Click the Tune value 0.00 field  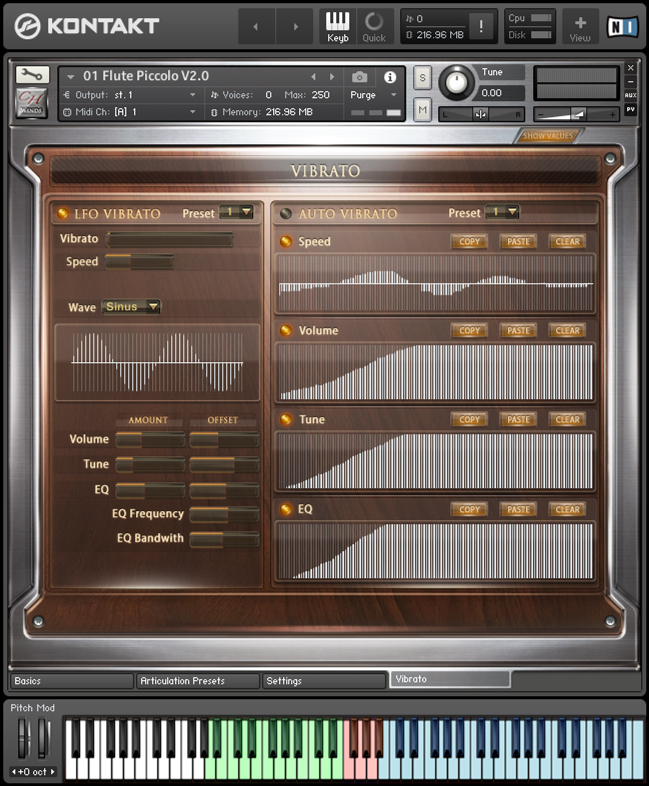499,93
